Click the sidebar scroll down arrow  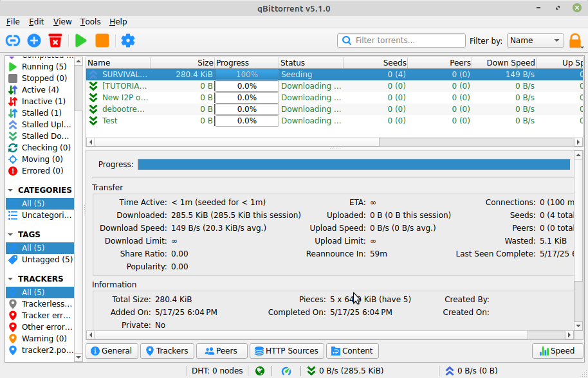point(78,357)
